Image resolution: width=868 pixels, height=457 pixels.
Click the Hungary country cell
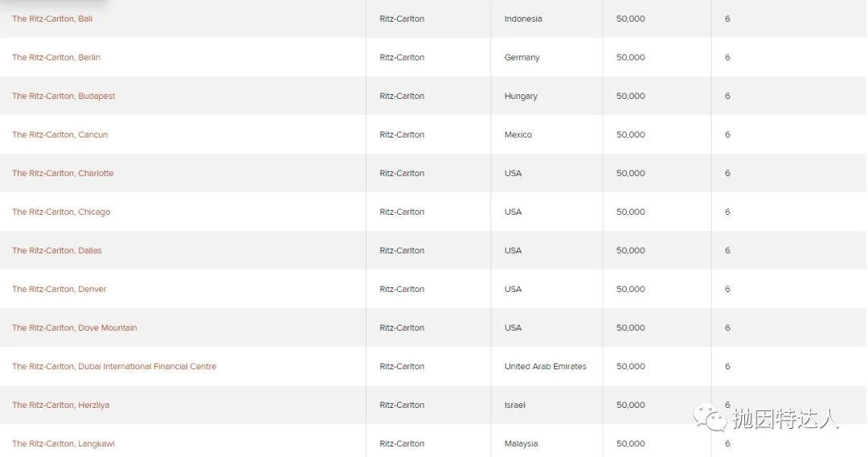tap(521, 97)
